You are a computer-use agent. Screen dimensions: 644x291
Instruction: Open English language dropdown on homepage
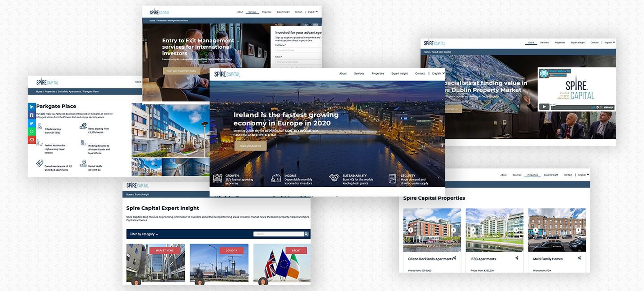click(438, 73)
